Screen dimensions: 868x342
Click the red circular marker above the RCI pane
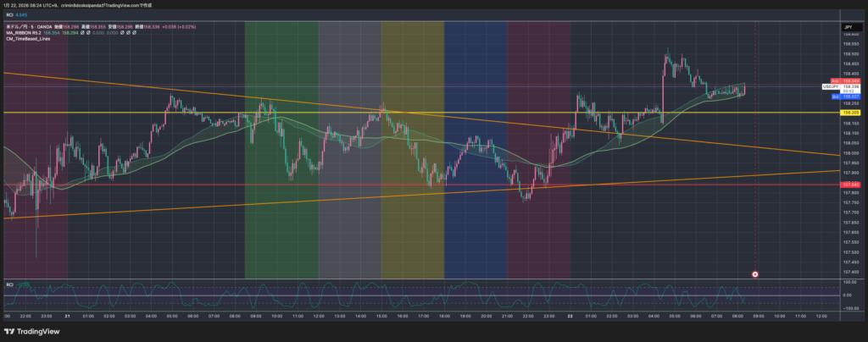pyautogui.click(x=755, y=273)
